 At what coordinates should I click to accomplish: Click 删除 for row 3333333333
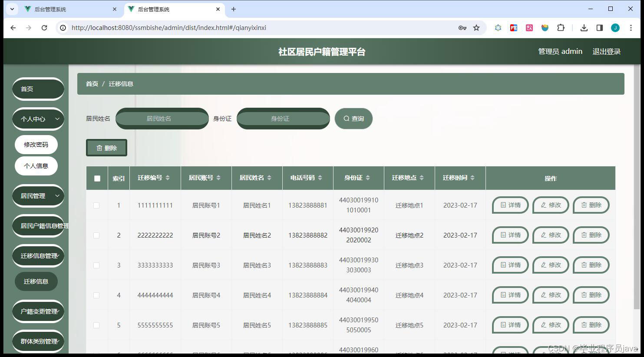point(591,265)
